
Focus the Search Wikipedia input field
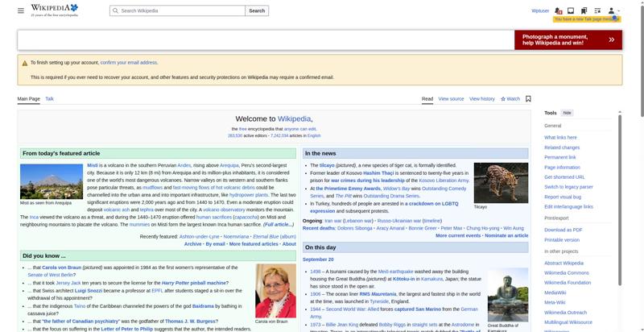click(x=177, y=10)
